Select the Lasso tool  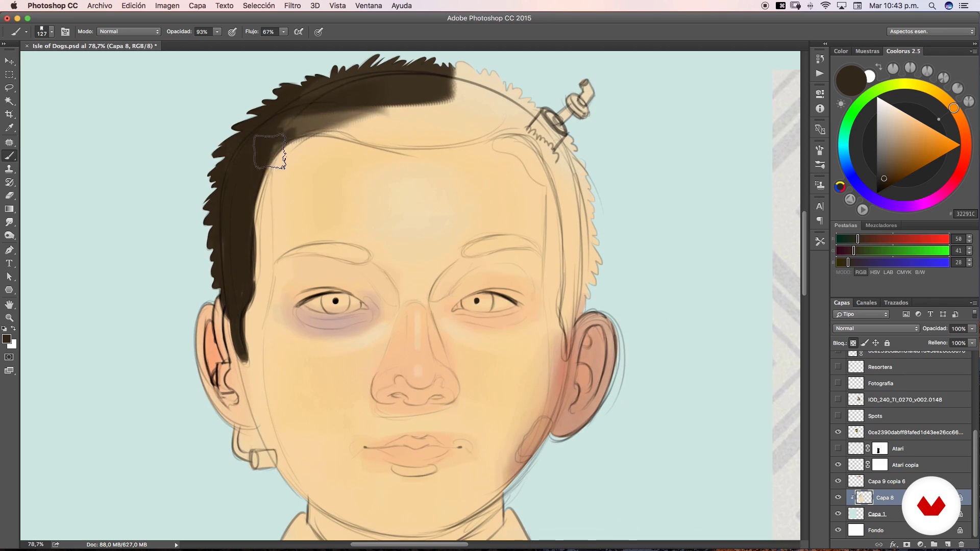click(9, 88)
